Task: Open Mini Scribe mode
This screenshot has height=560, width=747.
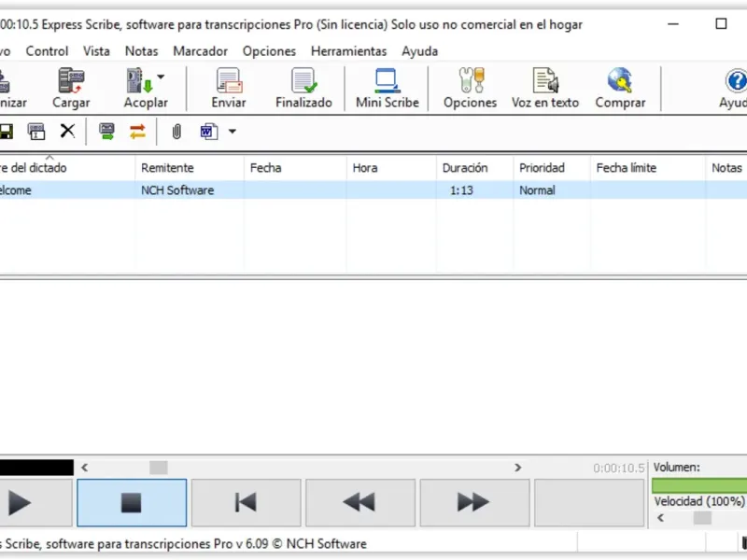Action: 388,88
